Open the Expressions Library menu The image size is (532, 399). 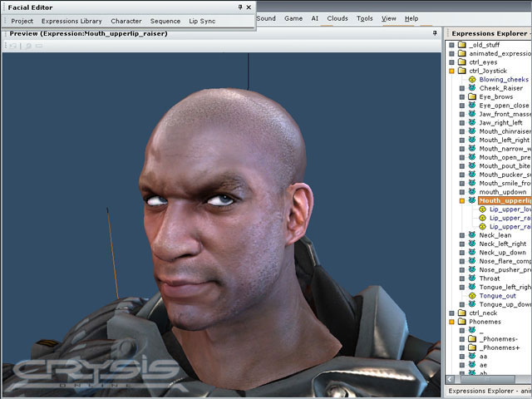pos(71,21)
